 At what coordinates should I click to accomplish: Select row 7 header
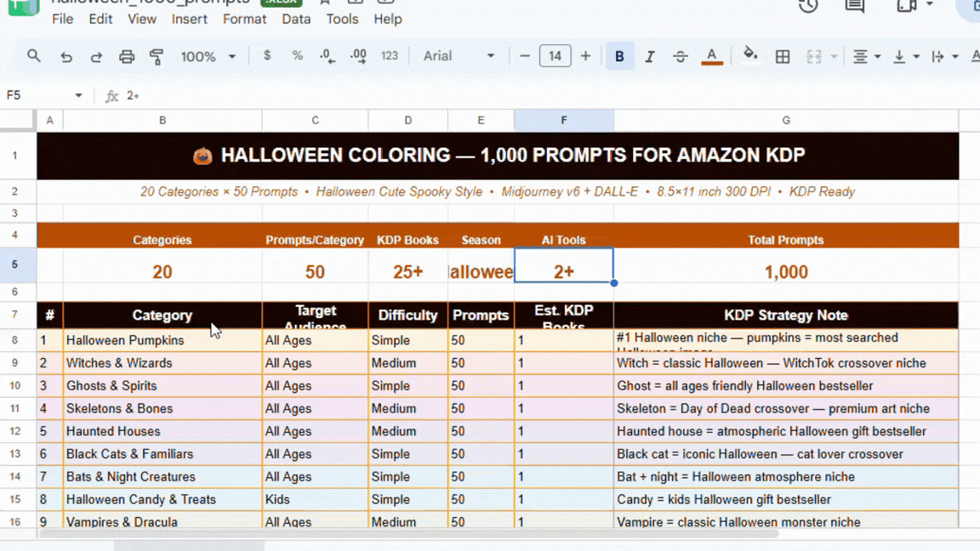click(x=14, y=315)
